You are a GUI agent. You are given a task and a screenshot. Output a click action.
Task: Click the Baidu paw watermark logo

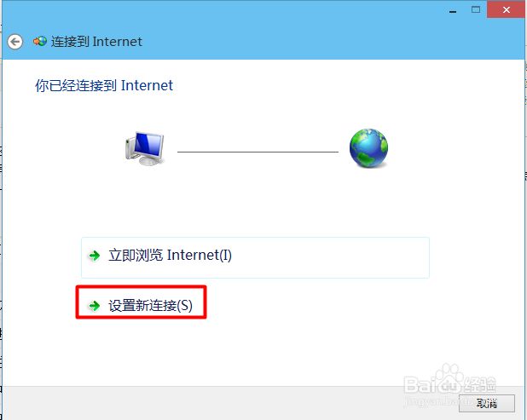point(449,379)
